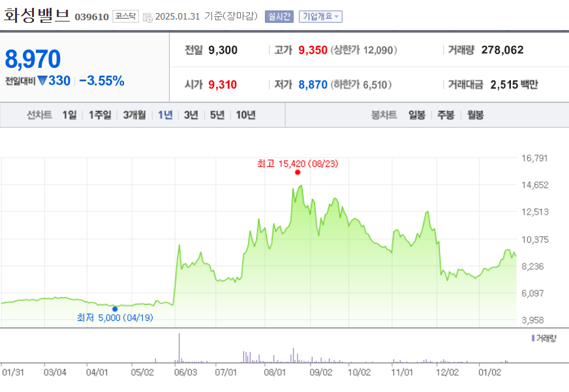Select the 1년 chart period

point(165,115)
